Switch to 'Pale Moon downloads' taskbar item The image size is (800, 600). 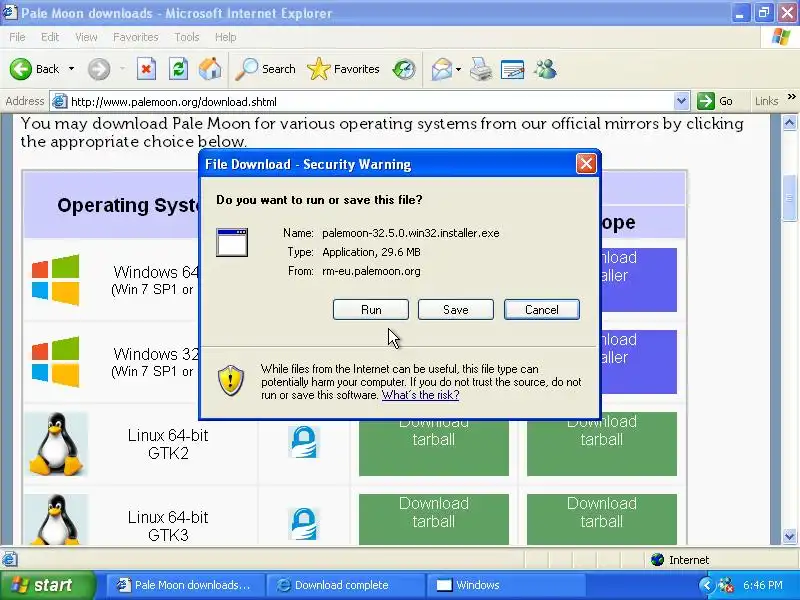point(185,585)
